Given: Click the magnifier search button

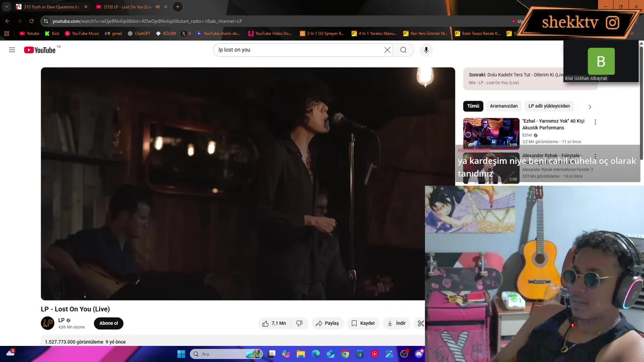Looking at the screenshot, I should (x=404, y=50).
